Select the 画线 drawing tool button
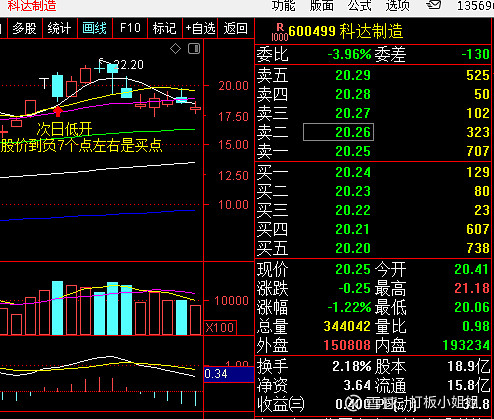 point(95,28)
